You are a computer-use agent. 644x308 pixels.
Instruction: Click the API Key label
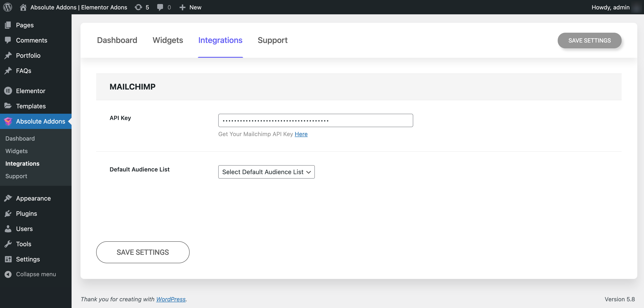120,118
